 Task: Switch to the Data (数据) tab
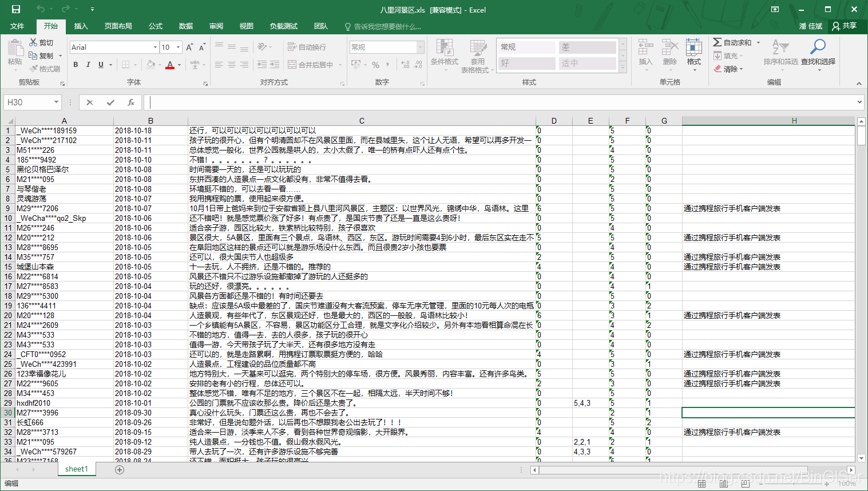pos(186,26)
